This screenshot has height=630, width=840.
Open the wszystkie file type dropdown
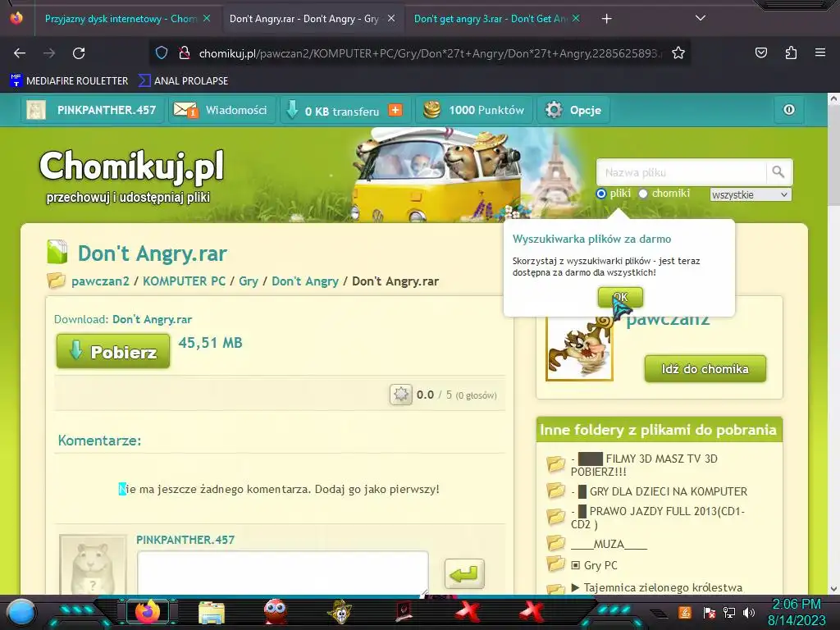tap(750, 194)
